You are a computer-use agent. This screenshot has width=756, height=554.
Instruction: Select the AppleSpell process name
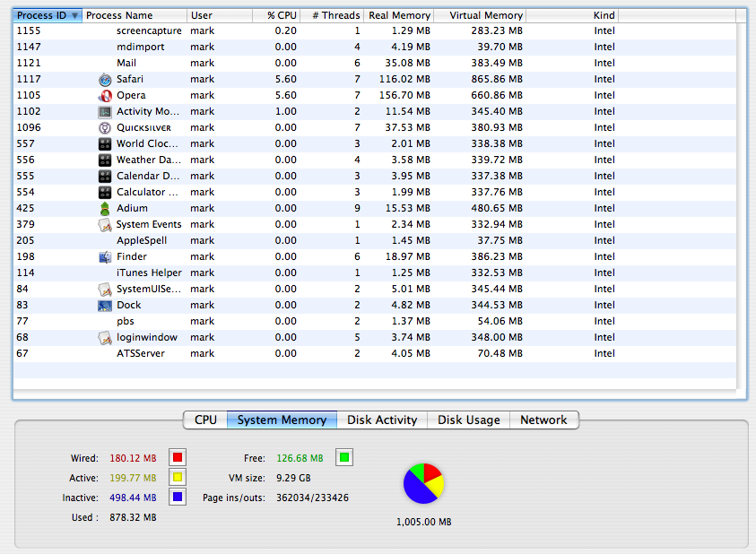(142, 240)
